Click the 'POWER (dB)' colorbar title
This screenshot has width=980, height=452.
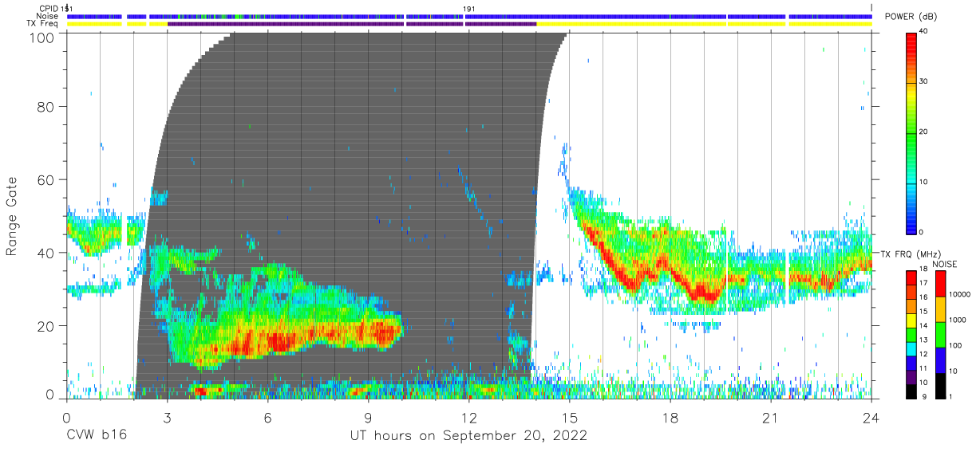pyautogui.click(x=911, y=16)
